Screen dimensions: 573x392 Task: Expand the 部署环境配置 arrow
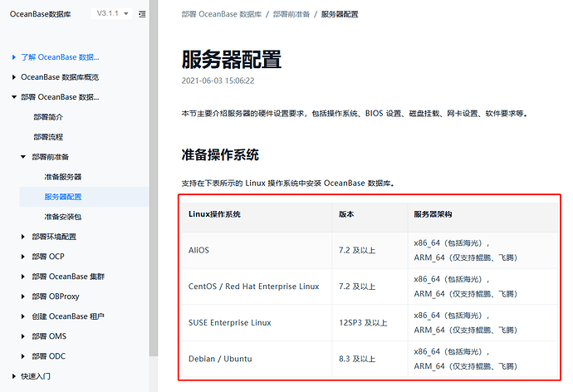click(x=23, y=237)
